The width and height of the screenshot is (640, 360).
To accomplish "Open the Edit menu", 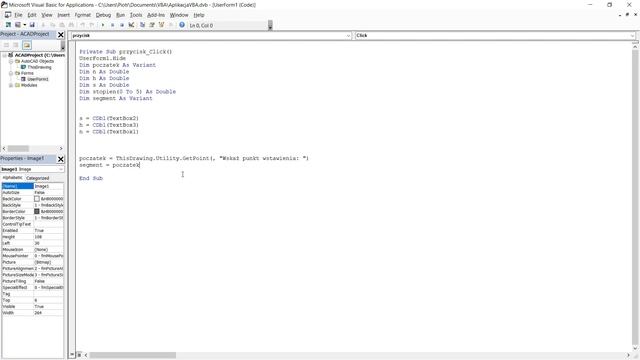I will coord(32,15).
